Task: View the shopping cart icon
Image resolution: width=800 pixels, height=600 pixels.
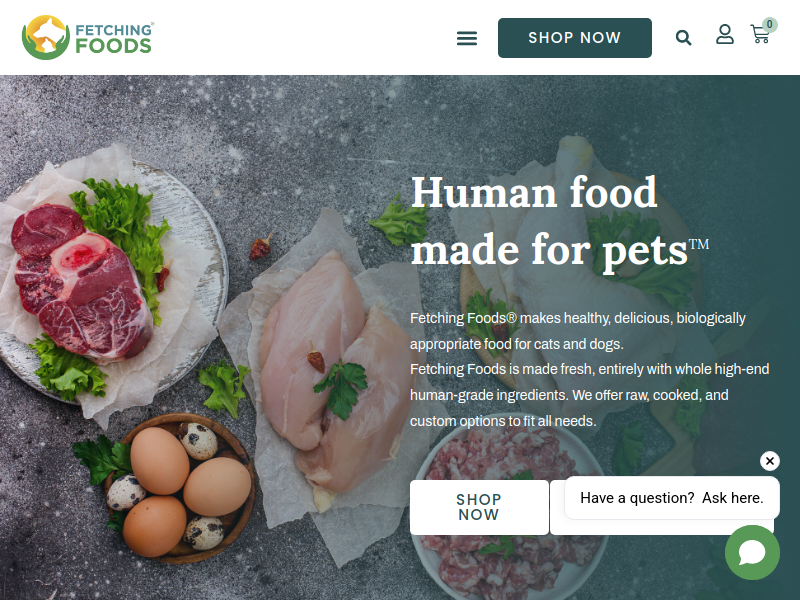Action: click(760, 34)
